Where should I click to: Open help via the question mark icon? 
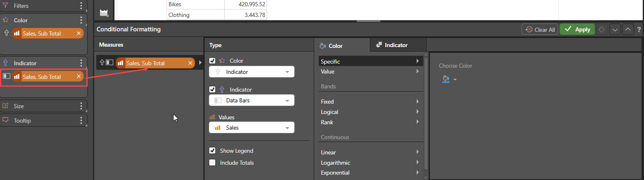click(639, 30)
